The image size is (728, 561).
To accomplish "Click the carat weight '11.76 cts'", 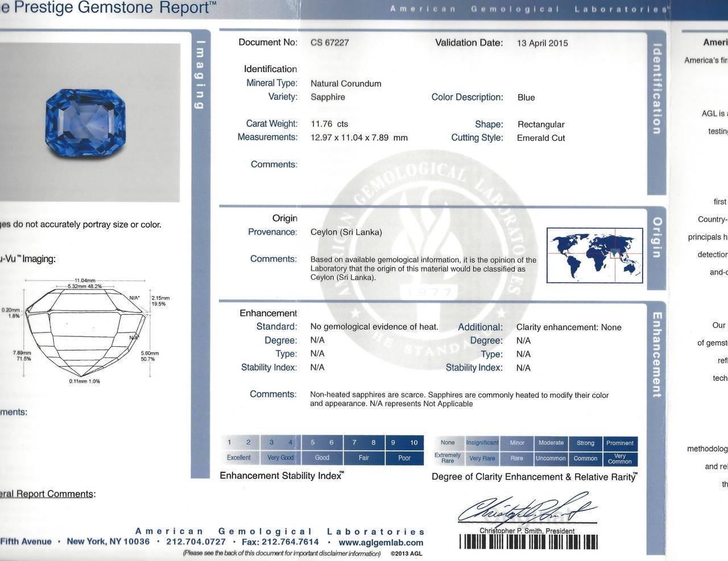I will (x=329, y=124).
